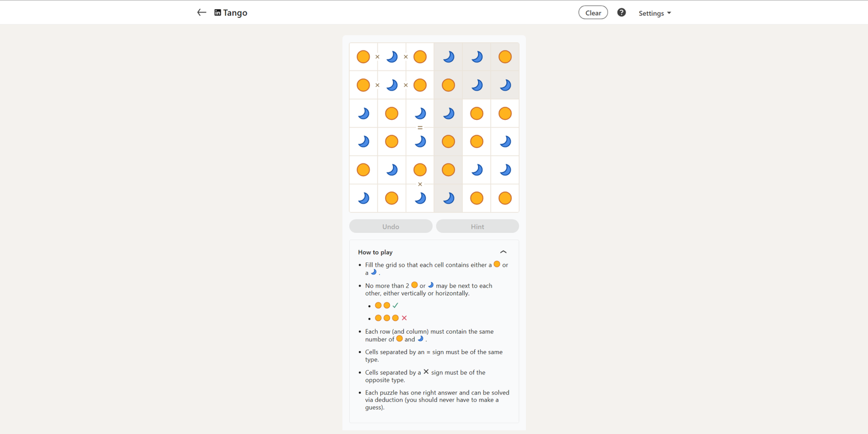Click the How to play heading
This screenshot has width=868, height=434.
pos(375,252)
